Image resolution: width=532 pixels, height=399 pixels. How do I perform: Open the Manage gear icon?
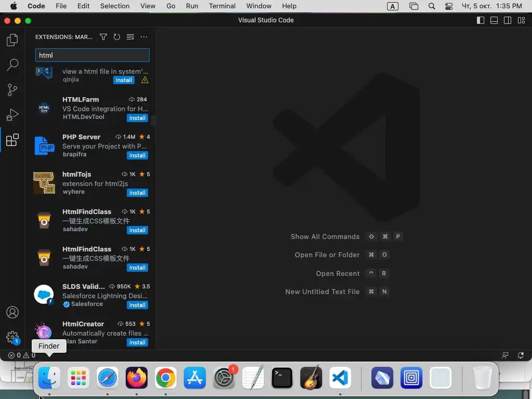click(x=12, y=337)
